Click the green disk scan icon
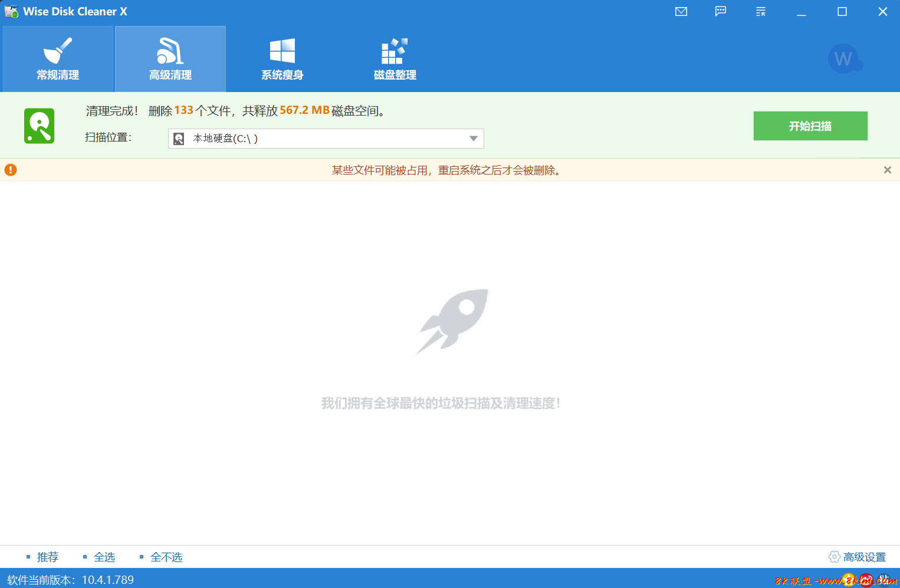This screenshot has width=900, height=588. 40,126
